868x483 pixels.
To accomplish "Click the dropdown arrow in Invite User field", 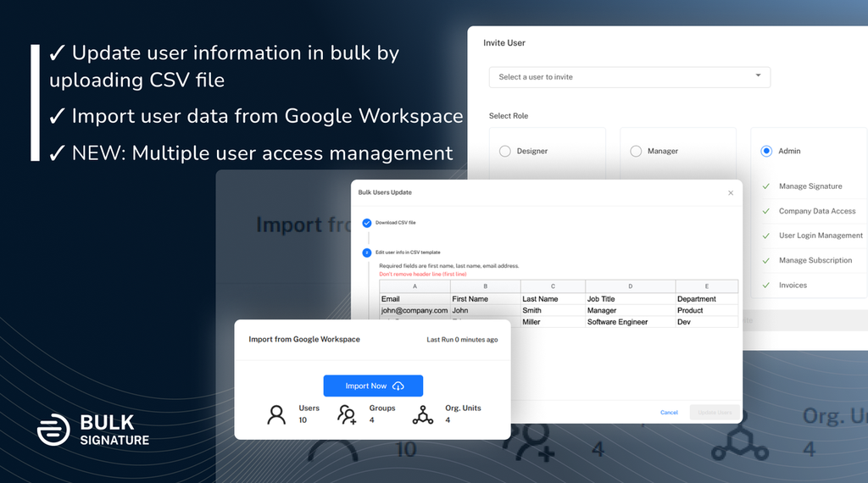I will tap(759, 75).
